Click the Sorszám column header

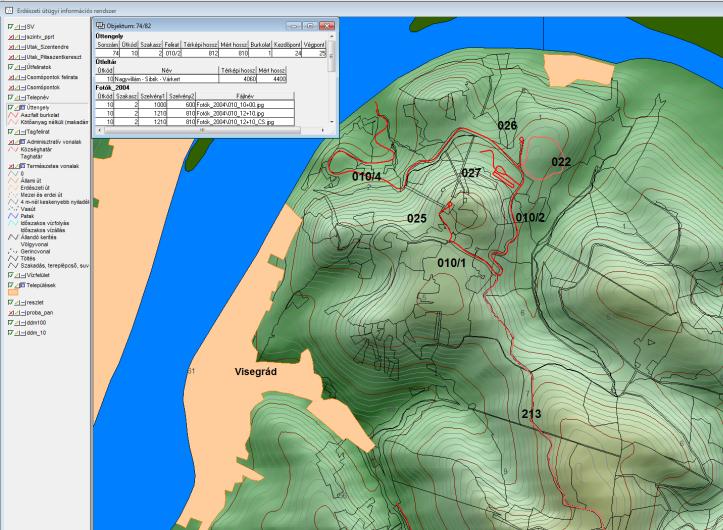pyautogui.click(x=108, y=45)
